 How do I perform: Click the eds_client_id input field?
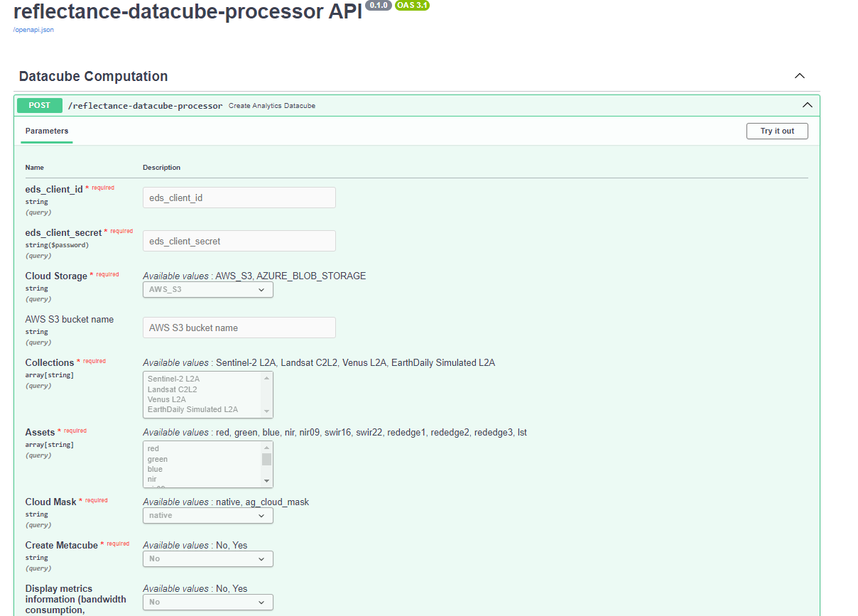pos(239,197)
